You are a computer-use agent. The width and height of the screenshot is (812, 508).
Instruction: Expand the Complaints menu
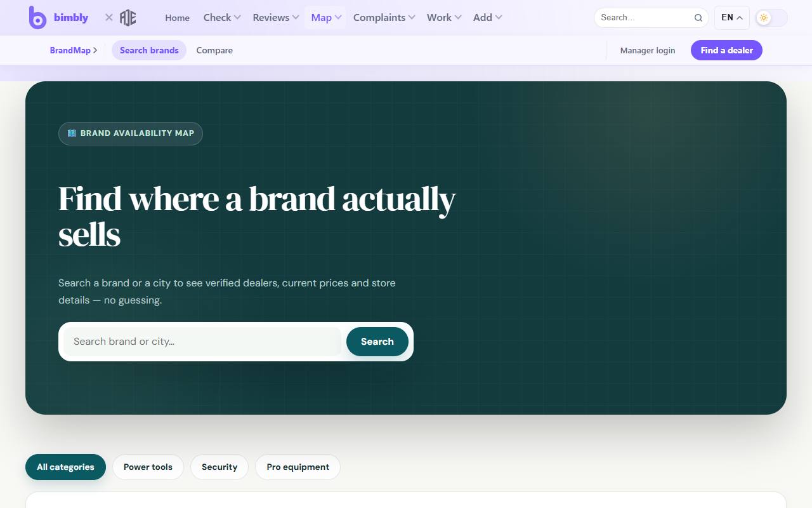(384, 18)
